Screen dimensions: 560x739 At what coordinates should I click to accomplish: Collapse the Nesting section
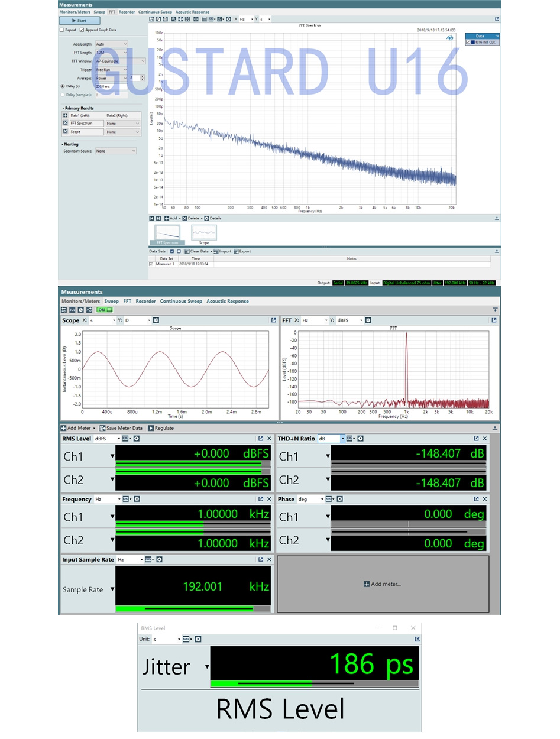[x=63, y=144]
